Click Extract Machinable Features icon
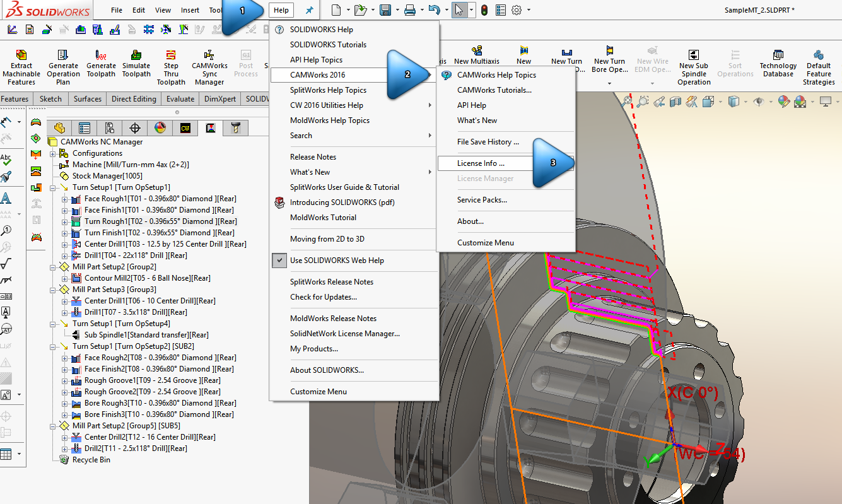 click(21, 56)
